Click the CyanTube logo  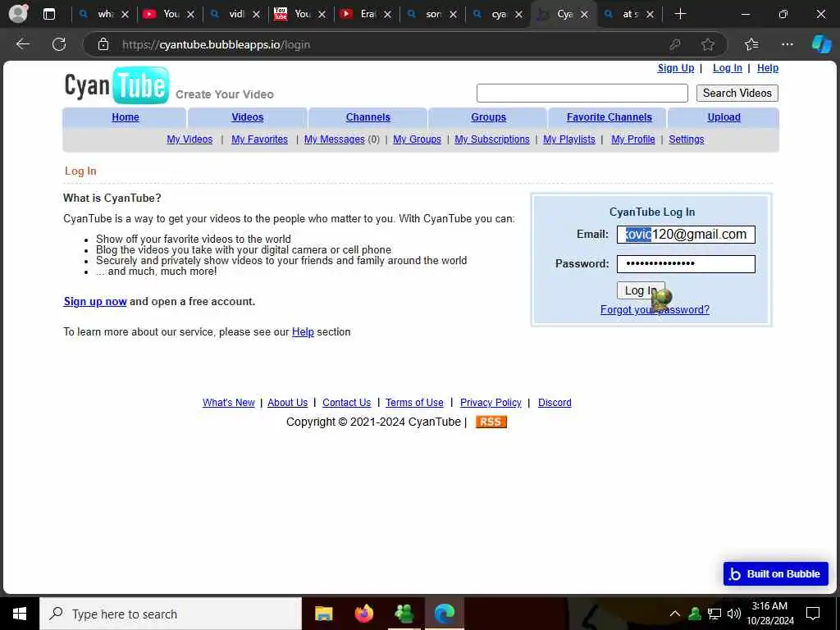(x=116, y=84)
